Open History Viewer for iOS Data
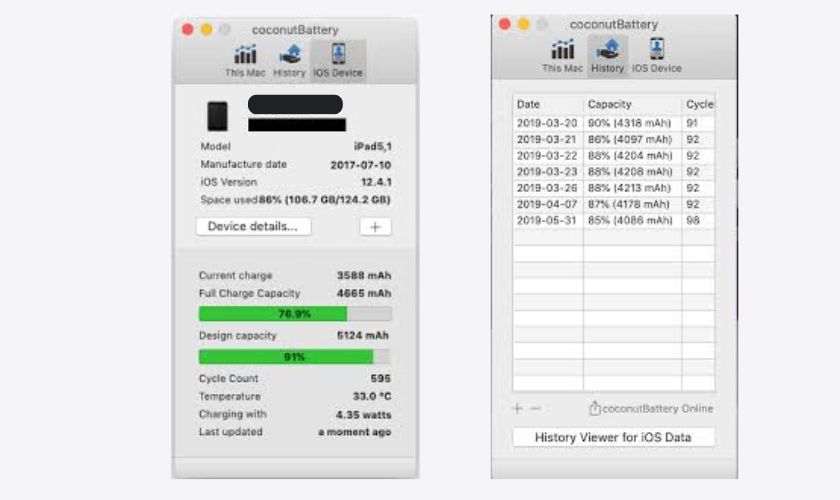 coord(613,437)
